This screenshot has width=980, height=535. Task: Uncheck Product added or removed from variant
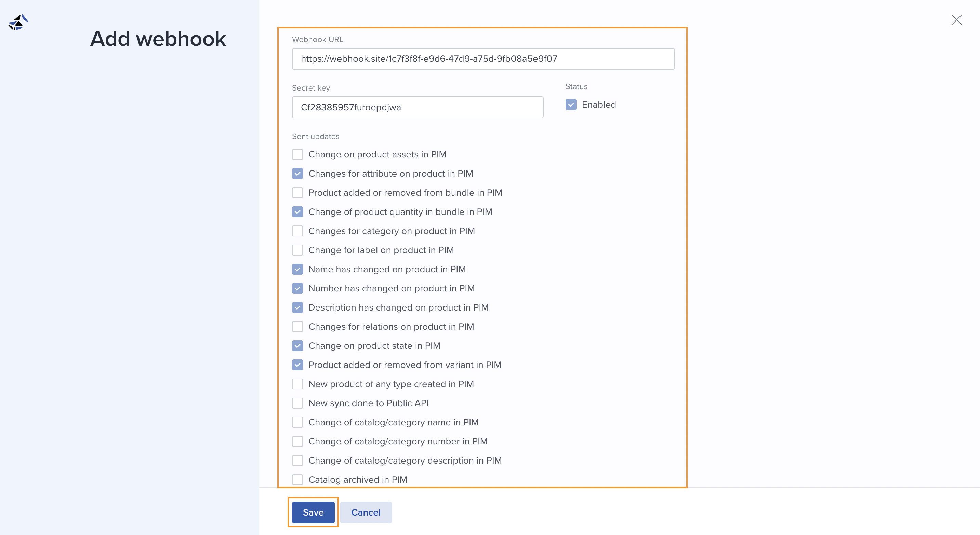pyautogui.click(x=297, y=365)
